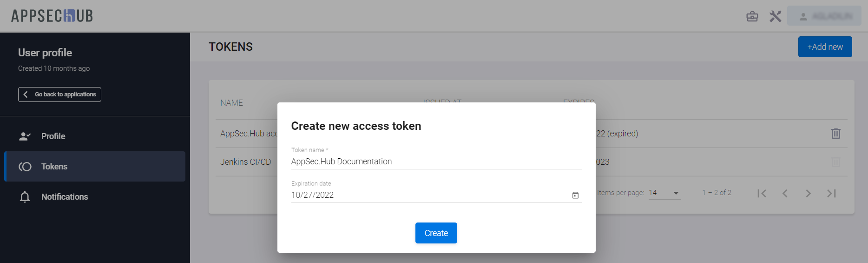Viewport: 868px width, 263px height.
Task: Open the calendar date picker
Action: pos(575,196)
